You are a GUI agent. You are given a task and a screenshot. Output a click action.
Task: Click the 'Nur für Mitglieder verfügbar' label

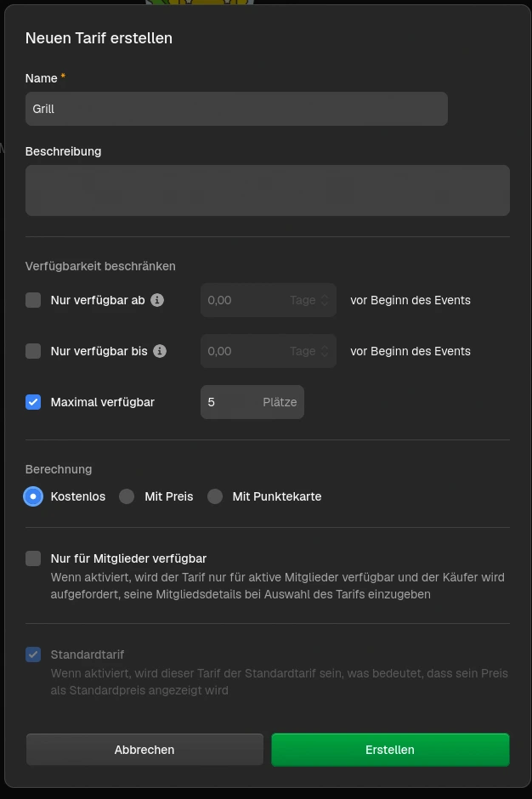tap(128, 558)
